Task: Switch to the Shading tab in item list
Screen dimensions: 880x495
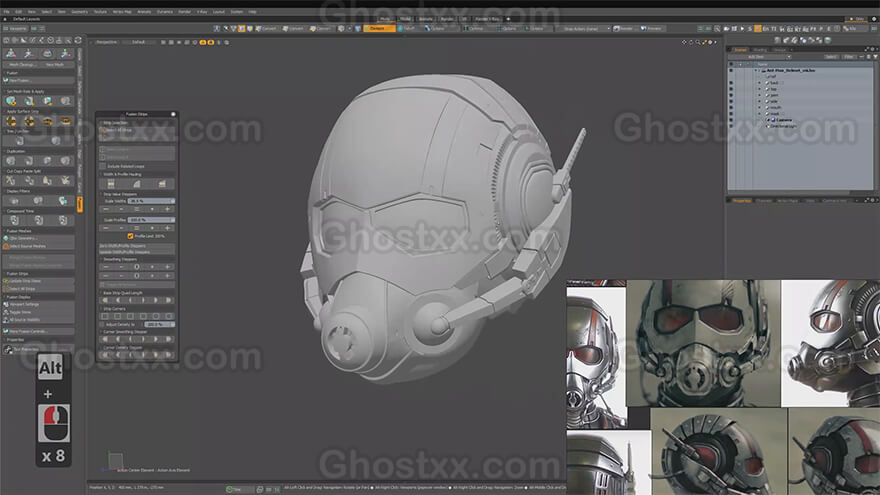Action: pos(759,49)
